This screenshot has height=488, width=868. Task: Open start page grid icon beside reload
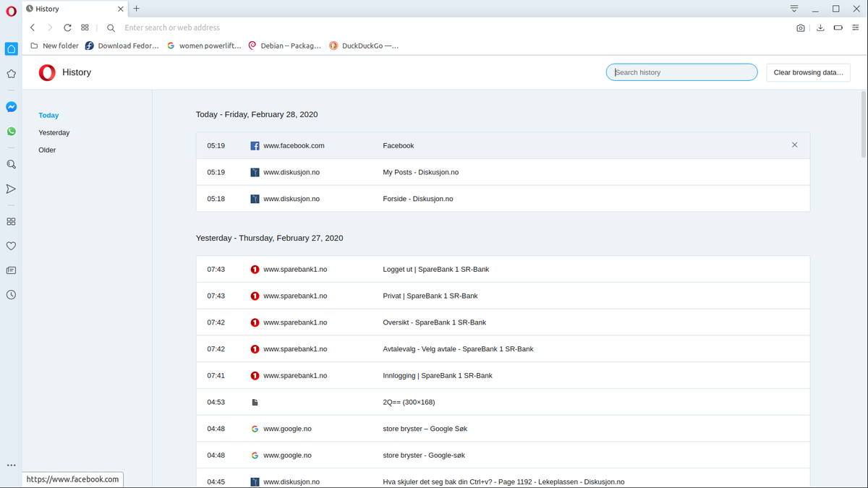point(85,27)
